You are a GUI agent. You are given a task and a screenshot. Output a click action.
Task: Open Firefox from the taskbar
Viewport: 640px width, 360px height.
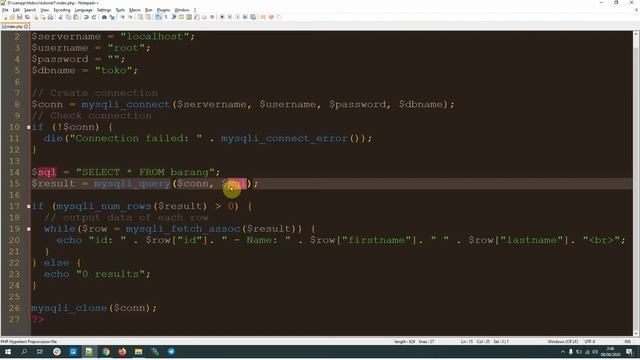coord(122,352)
